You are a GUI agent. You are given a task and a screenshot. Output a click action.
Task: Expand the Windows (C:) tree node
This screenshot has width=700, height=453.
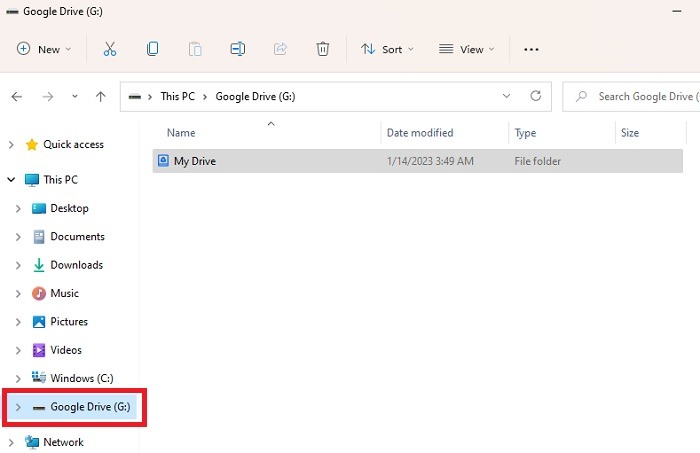pyautogui.click(x=18, y=378)
